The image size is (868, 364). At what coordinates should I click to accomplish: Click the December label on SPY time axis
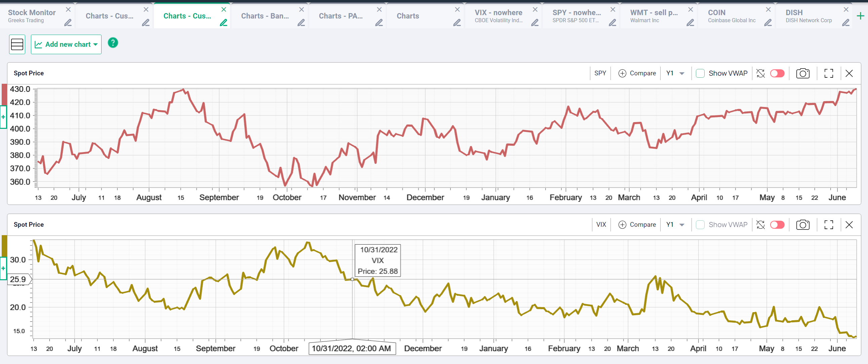click(425, 197)
